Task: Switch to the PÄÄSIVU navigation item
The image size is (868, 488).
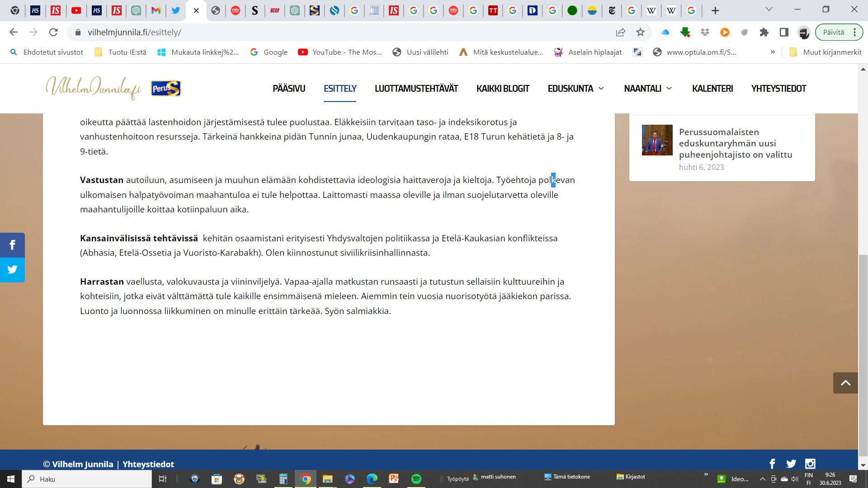Action: pyautogui.click(x=288, y=89)
